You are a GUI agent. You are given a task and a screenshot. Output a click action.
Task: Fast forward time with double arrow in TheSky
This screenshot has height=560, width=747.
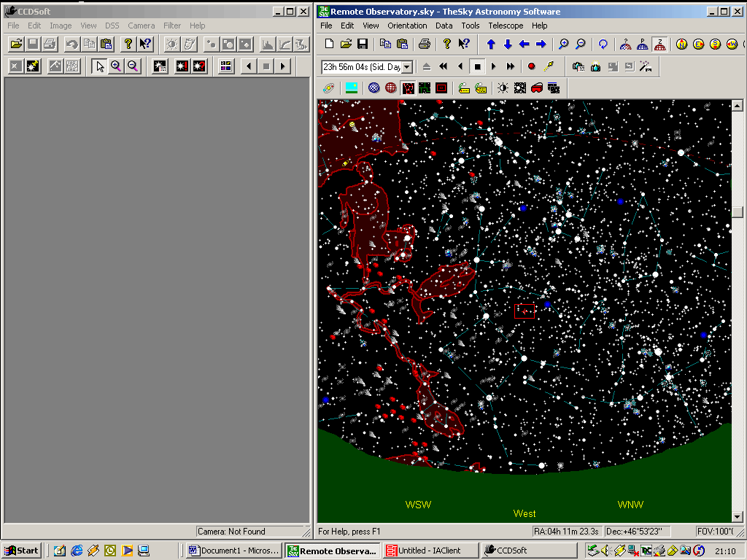[511, 66]
